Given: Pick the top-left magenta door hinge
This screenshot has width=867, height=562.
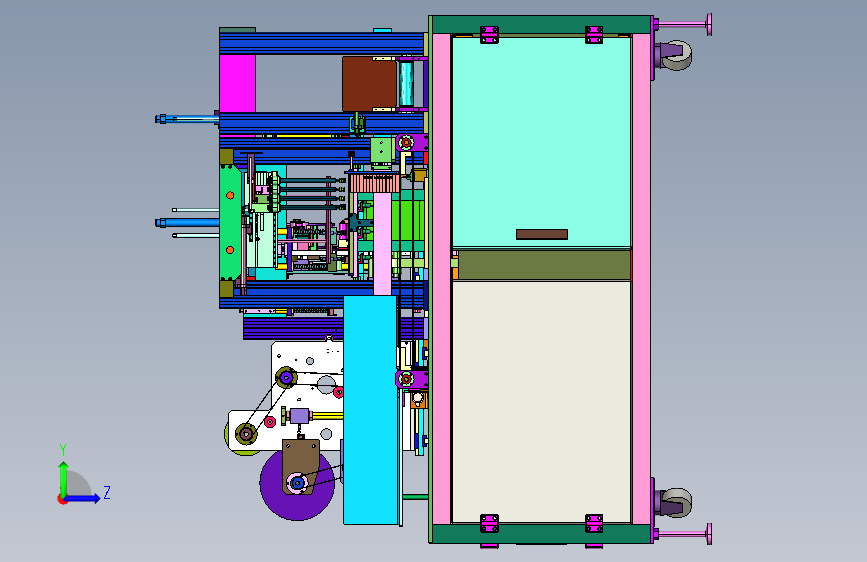Looking at the screenshot, I should pyautogui.click(x=489, y=34).
